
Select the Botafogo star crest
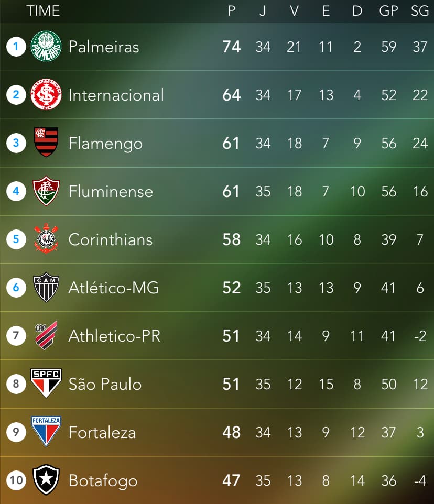pyautogui.click(x=46, y=479)
